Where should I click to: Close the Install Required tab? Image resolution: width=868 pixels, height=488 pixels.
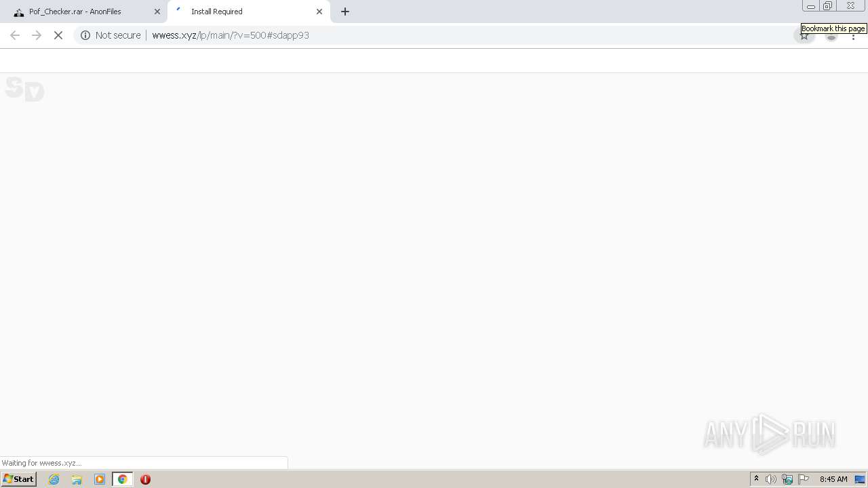(x=319, y=12)
